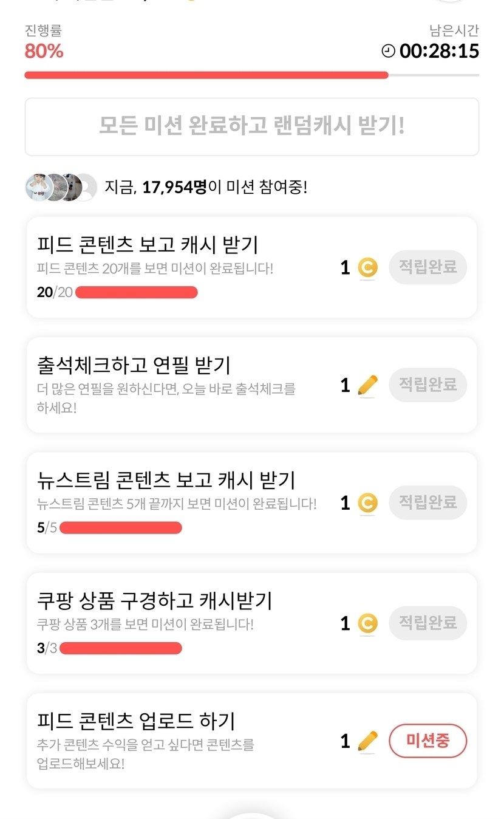Open the 출석체크하고 연필 받기 mission title
Viewport: 504px width, 819px height.
[134, 365]
